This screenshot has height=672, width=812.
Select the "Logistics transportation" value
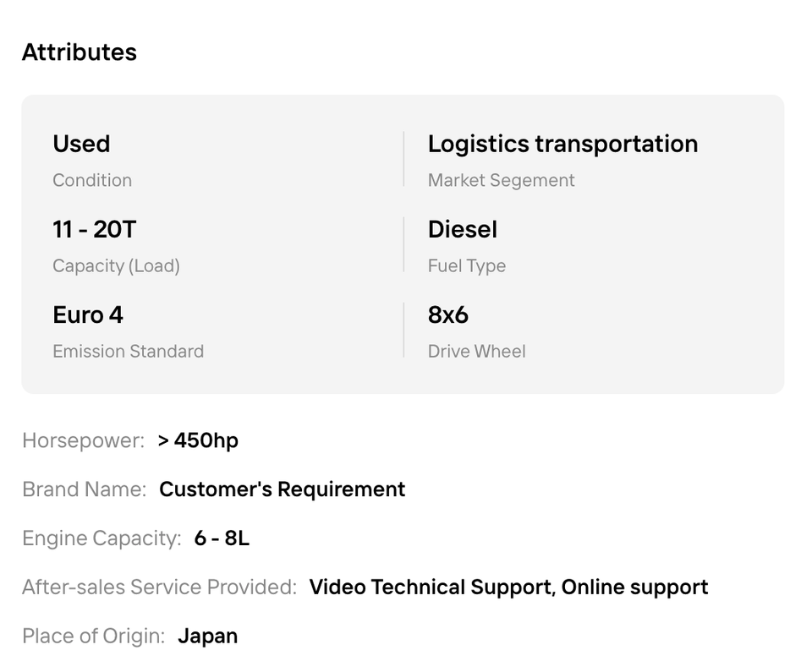(x=562, y=144)
